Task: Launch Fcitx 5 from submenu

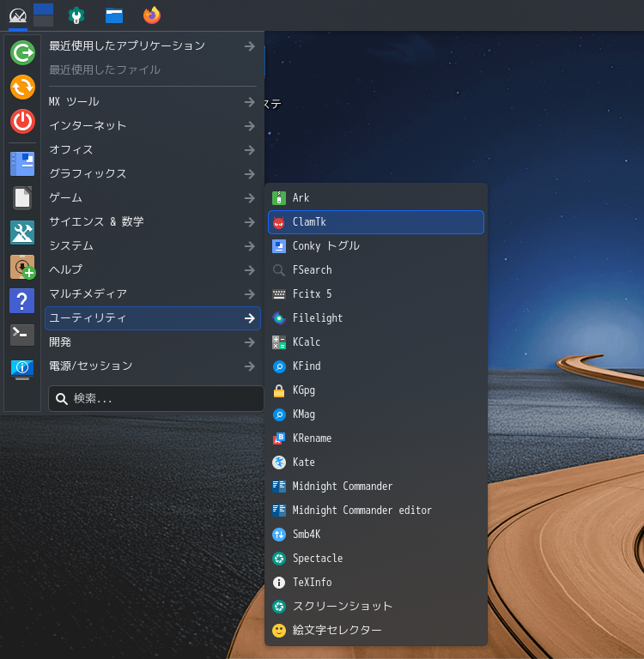Action: tap(375, 294)
